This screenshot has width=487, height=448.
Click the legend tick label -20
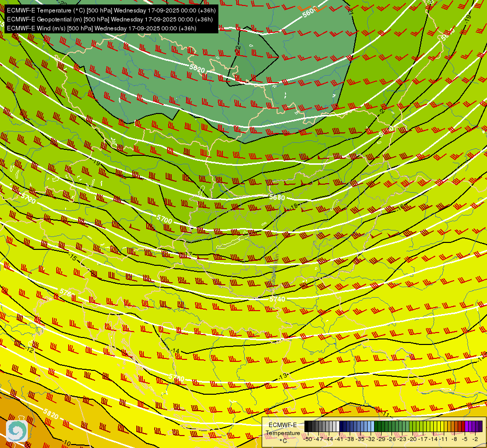point(412,439)
